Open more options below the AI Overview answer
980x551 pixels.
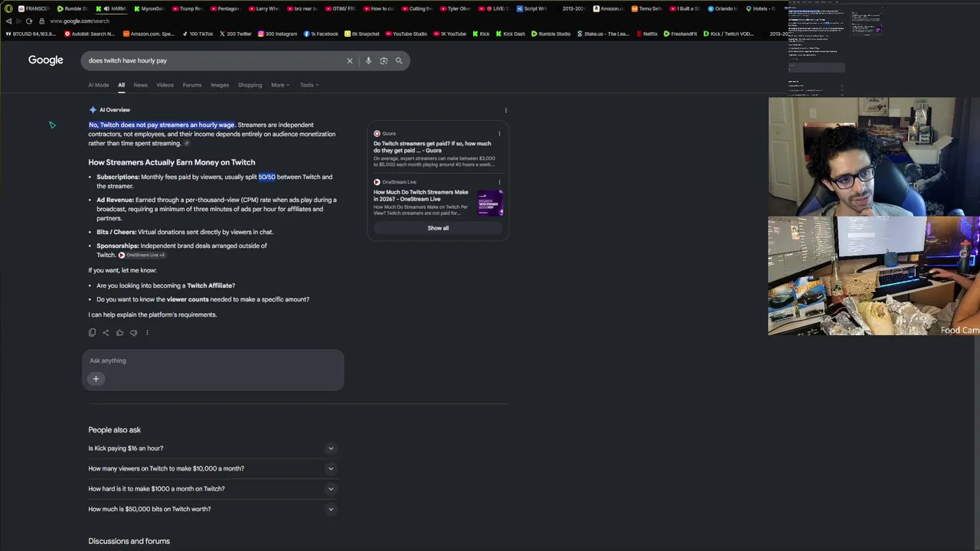click(147, 332)
